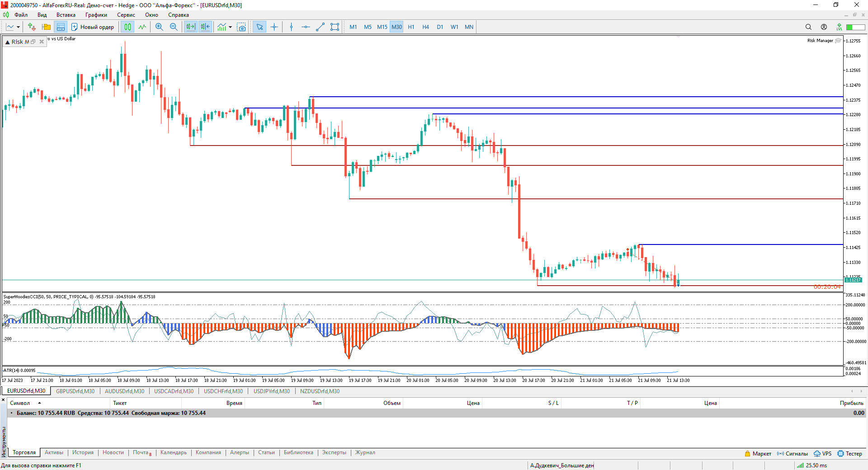Zoom out of the chart
The image size is (868, 470).
(174, 27)
